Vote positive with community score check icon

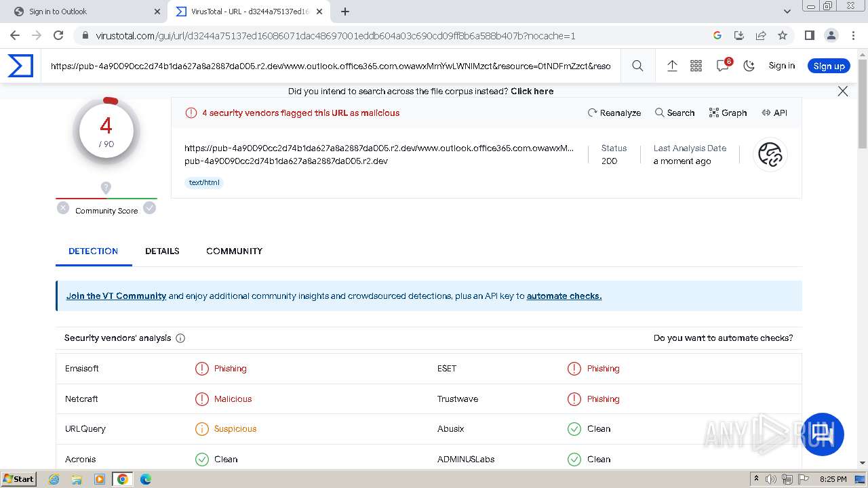coord(150,208)
